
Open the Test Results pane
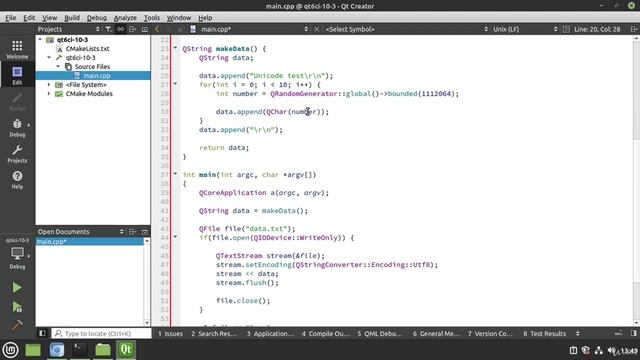click(544, 333)
